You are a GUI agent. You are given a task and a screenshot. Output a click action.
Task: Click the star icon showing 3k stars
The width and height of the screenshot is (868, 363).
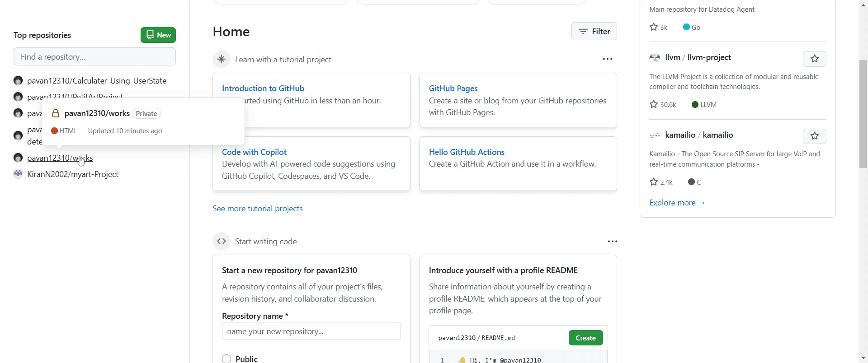[x=654, y=27]
